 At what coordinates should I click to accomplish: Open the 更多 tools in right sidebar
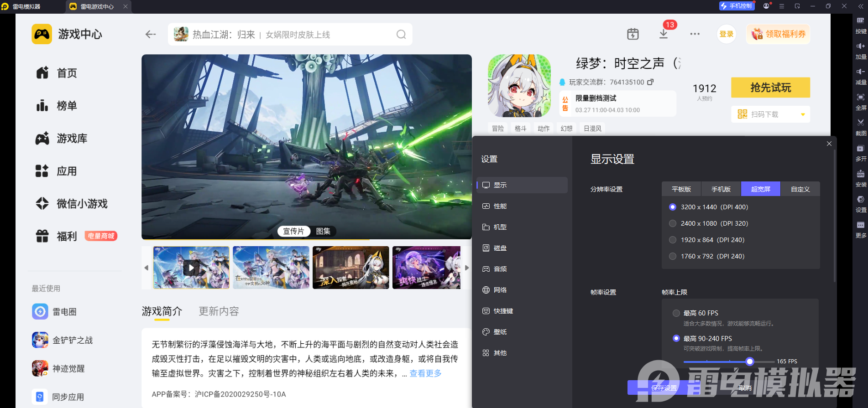860,229
